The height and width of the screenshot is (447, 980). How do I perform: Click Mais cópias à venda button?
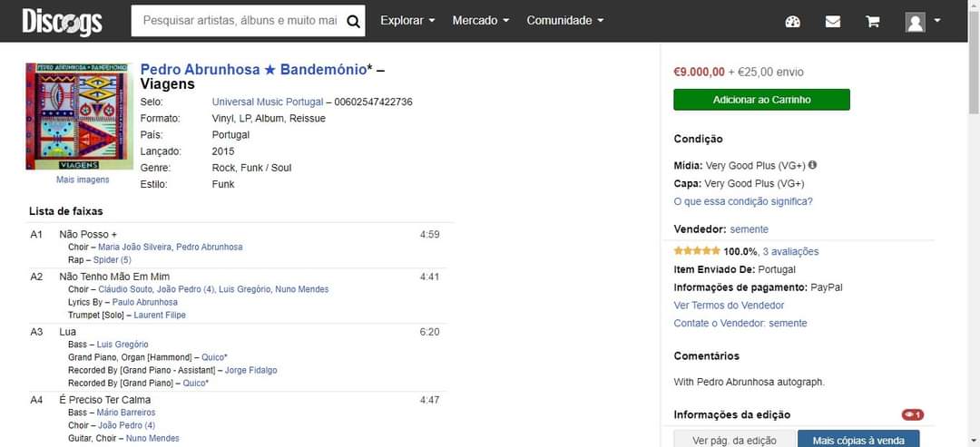click(858, 440)
